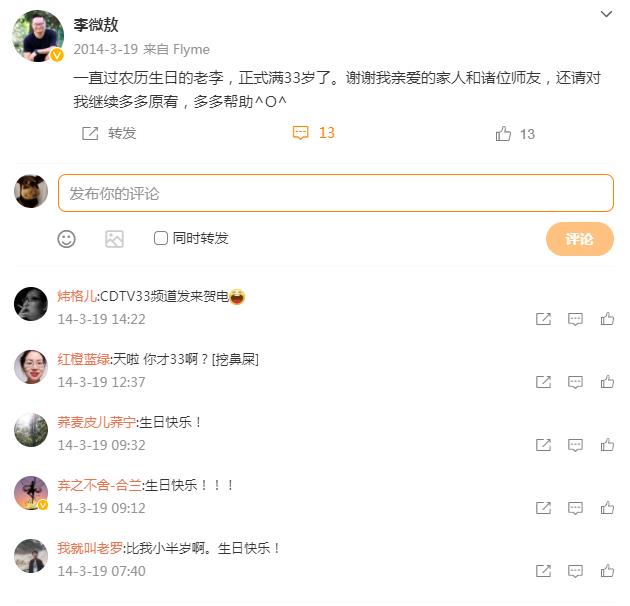
Task: Reply to 我就叫老罗's comment
Action: [x=575, y=571]
